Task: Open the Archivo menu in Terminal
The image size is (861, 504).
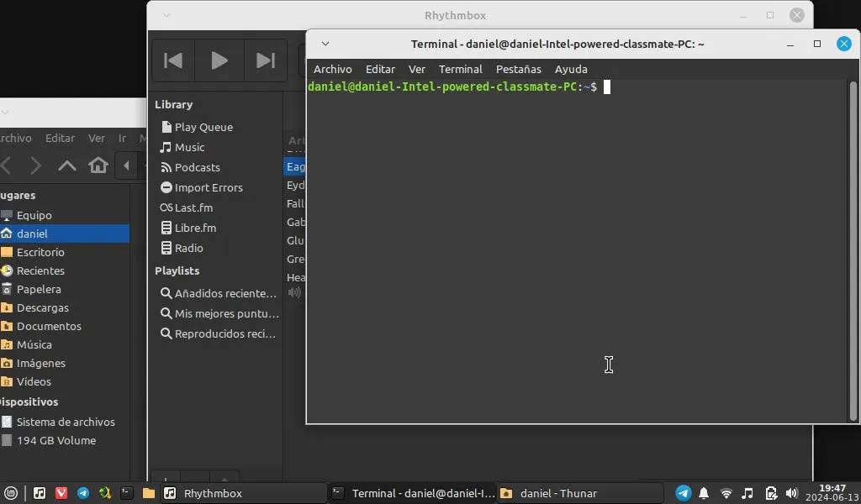Action: [333, 70]
